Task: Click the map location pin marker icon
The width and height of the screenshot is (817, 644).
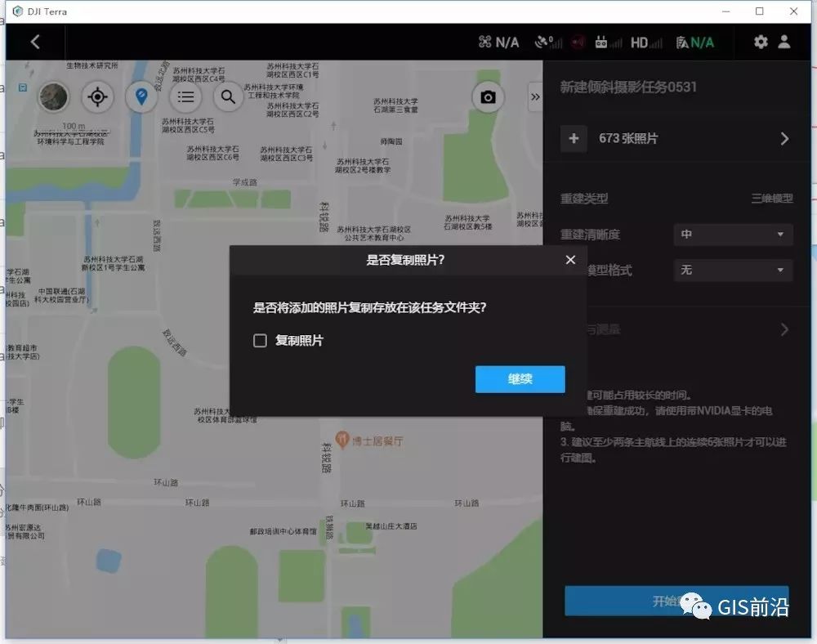Action: tap(142, 97)
